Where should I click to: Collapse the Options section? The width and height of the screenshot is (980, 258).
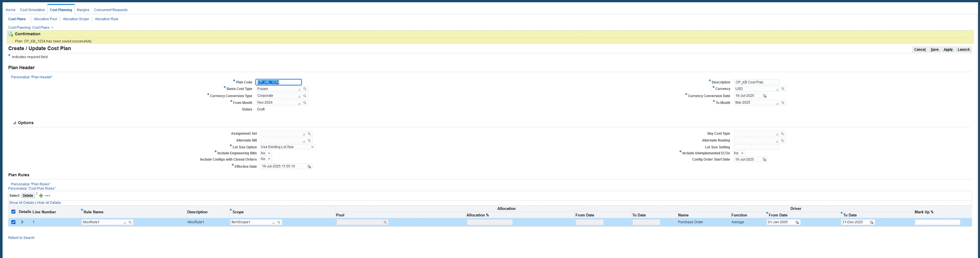pos(15,123)
